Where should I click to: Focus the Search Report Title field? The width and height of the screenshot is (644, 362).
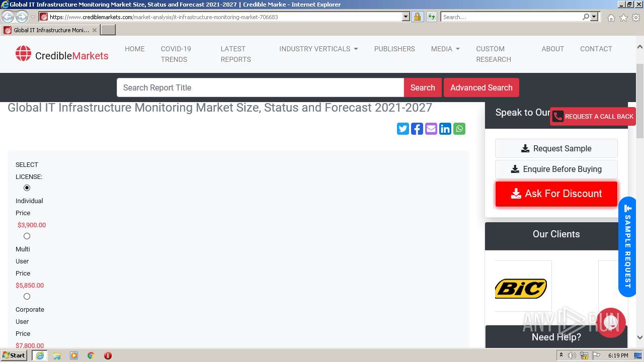click(x=260, y=87)
